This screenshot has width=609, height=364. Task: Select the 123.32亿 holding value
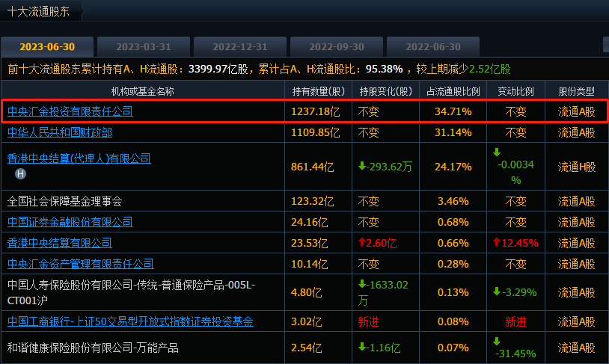coord(312,201)
